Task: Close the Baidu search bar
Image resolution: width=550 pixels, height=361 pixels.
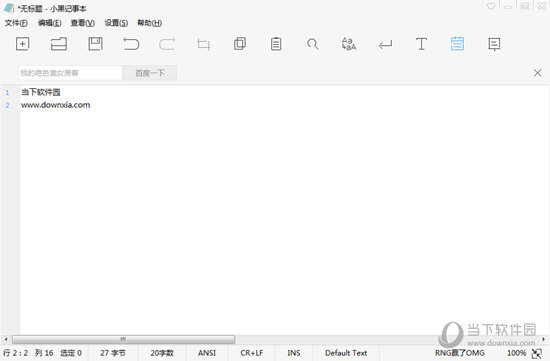Action: [537, 73]
